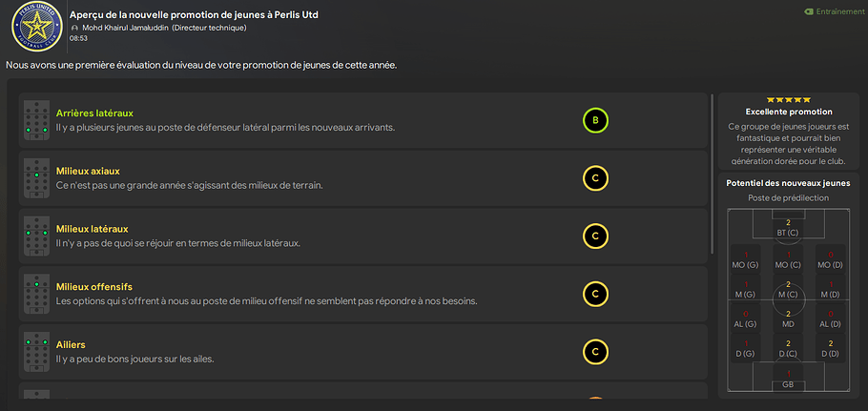The height and width of the screenshot is (411, 868).
Task: Click the C grade badge for Ailiers
Action: (595, 352)
